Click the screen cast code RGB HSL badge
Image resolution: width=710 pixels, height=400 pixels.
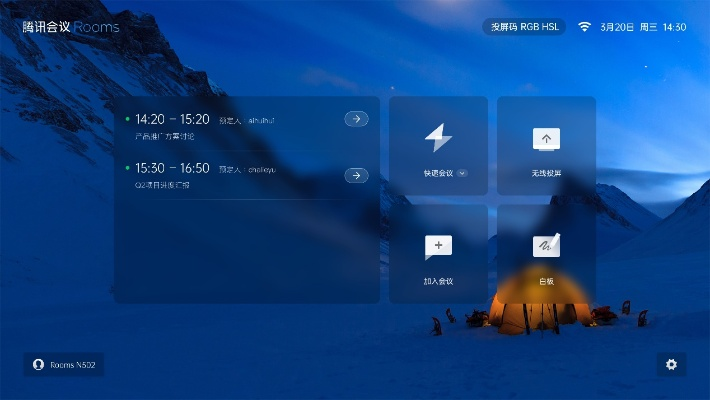(523, 27)
